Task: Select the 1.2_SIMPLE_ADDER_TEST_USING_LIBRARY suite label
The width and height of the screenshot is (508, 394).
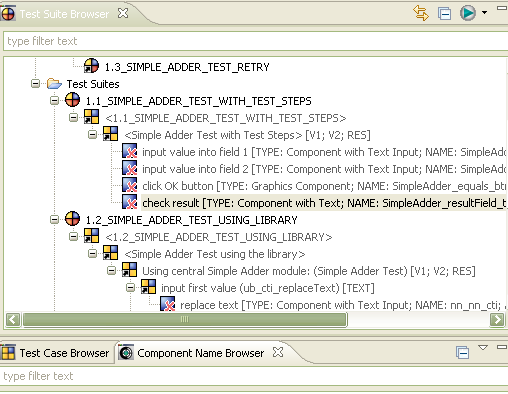Action: (x=191, y=220)
